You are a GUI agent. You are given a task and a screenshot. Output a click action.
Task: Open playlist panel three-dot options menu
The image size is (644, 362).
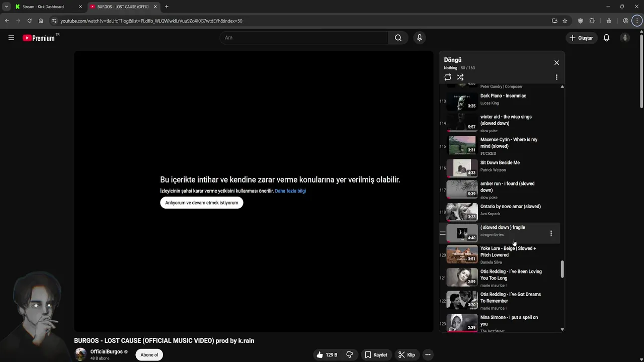(556, 77)
